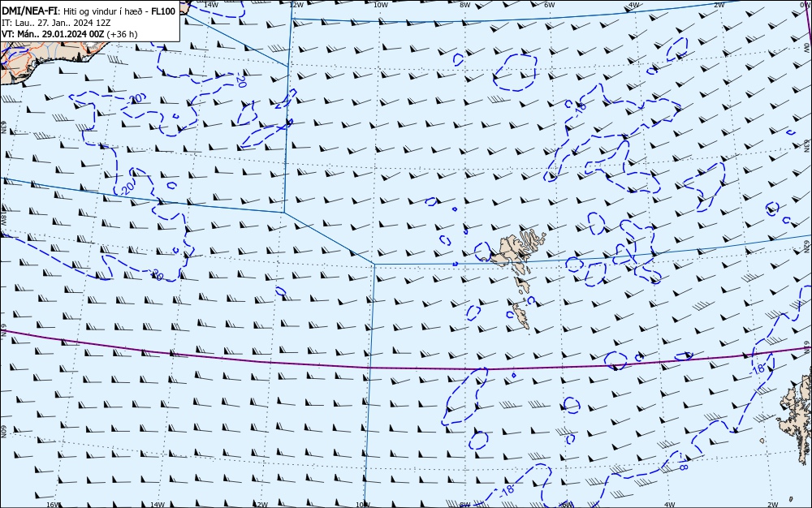Click the '10W' longitude label along top edge

tap(381, 5)
